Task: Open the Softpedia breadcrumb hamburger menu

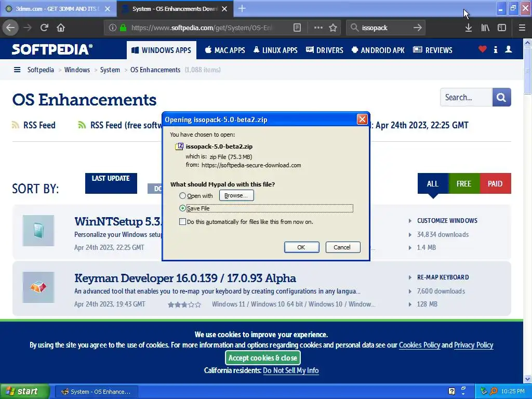Action: pyautogui.click(x=17, y=70)
